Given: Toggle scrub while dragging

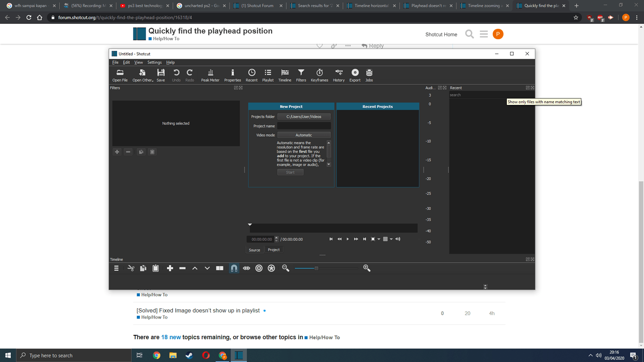Looking at the screenshot, I should (246, 268).
